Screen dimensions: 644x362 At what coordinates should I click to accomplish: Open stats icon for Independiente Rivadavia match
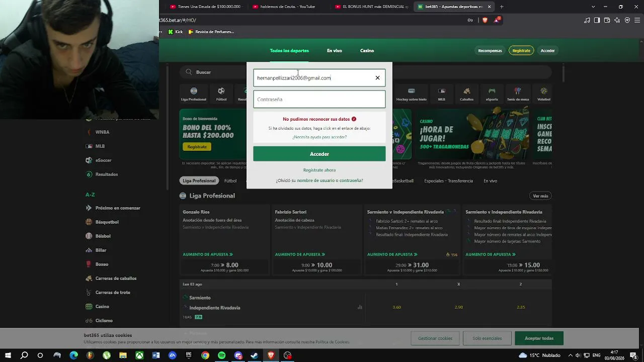360,307
